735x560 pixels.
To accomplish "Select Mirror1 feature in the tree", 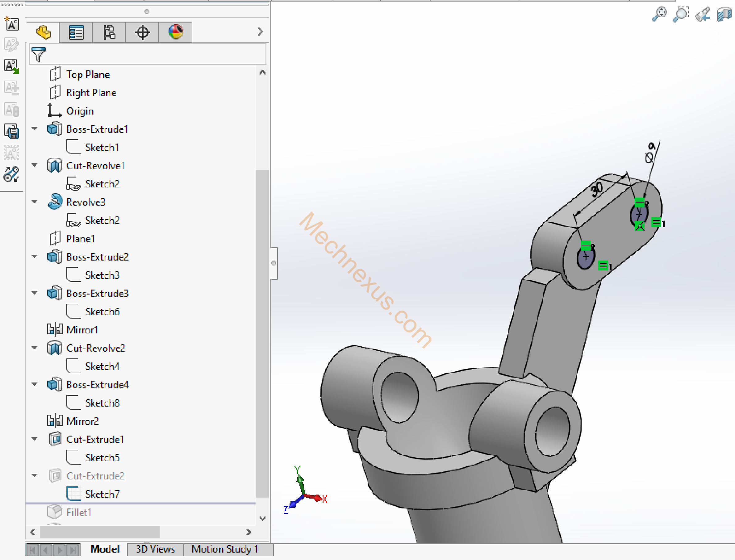I will (82, 330).
